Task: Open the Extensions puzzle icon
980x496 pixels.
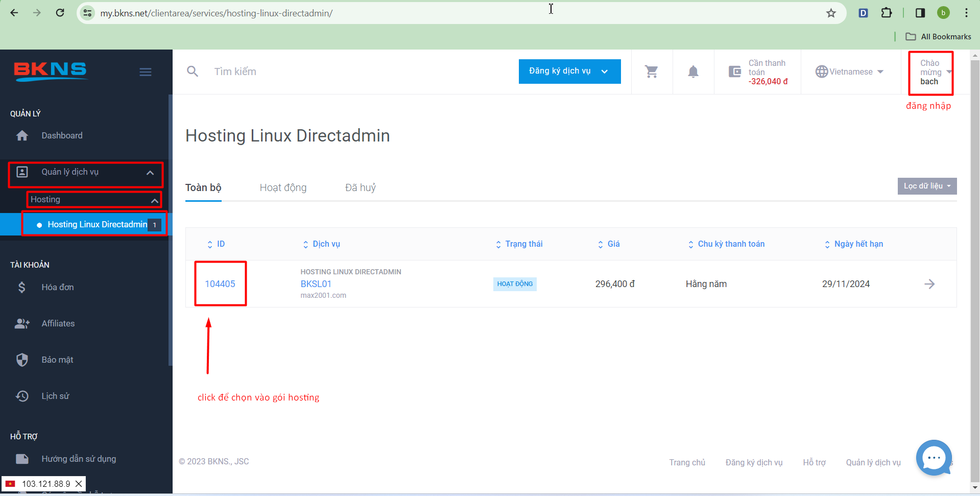Action: pyautogui.click(x=887, y=13)
